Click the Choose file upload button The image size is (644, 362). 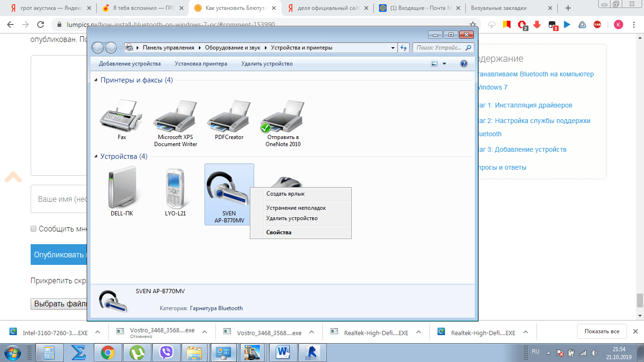[x=59, y=304]
